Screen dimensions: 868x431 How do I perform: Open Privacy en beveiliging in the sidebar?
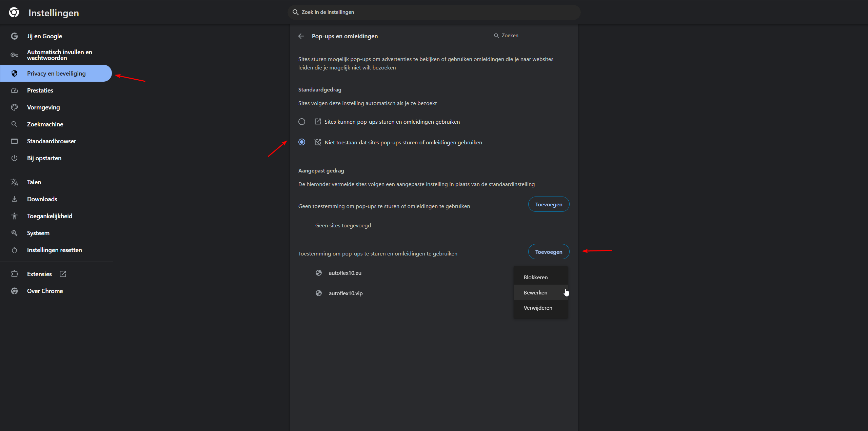coord(56,74)
